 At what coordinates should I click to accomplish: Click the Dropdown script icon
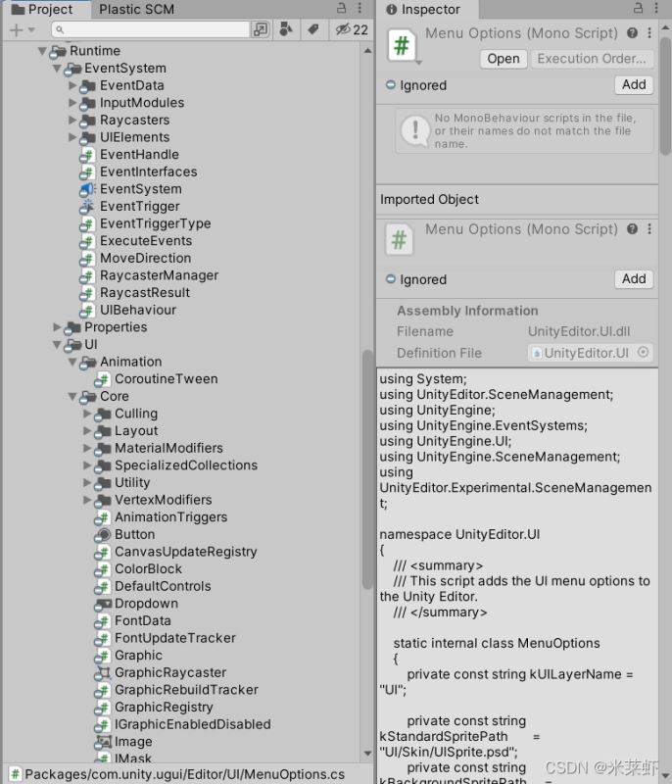(103, 604)
